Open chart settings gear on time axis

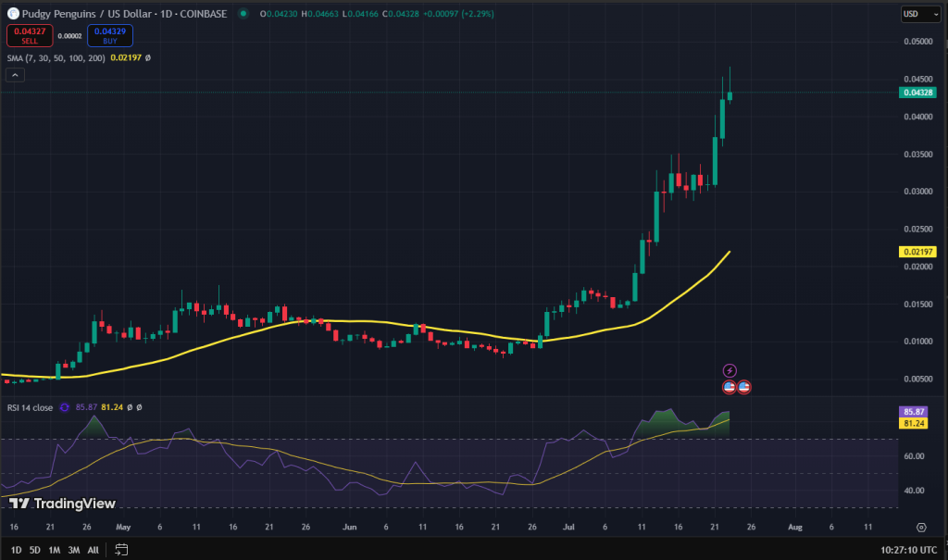pos(921,528)
